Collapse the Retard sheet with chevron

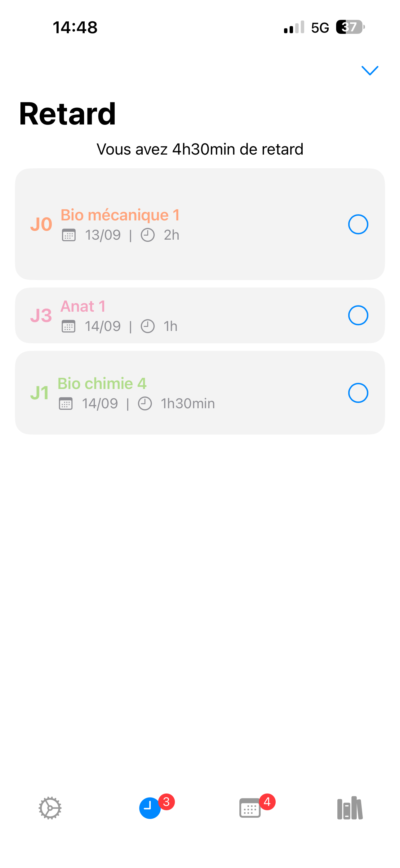pyautogui.click(x=370, y=70)
